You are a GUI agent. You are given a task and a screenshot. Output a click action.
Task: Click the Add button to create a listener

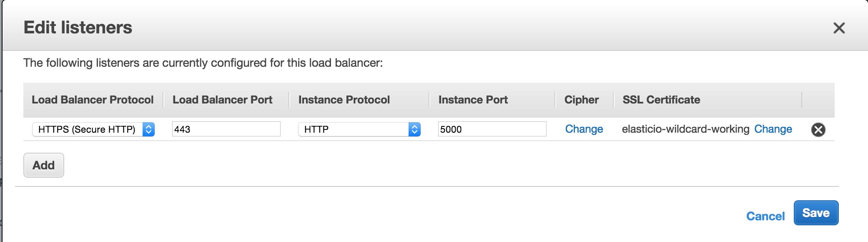tap(43, 165)
